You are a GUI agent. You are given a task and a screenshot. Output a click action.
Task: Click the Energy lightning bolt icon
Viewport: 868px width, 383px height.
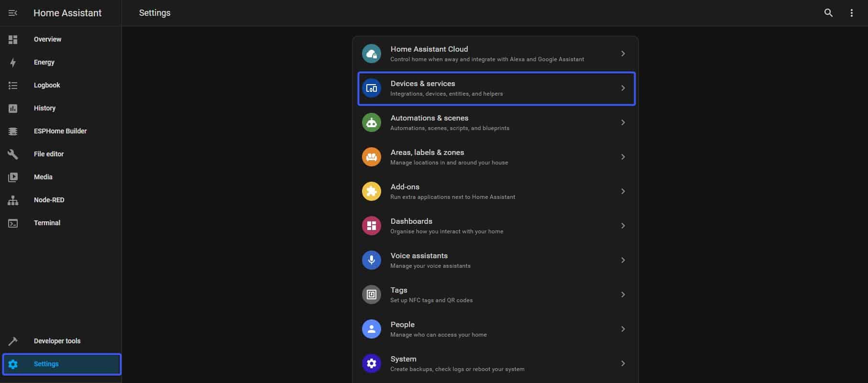point(13,62)
